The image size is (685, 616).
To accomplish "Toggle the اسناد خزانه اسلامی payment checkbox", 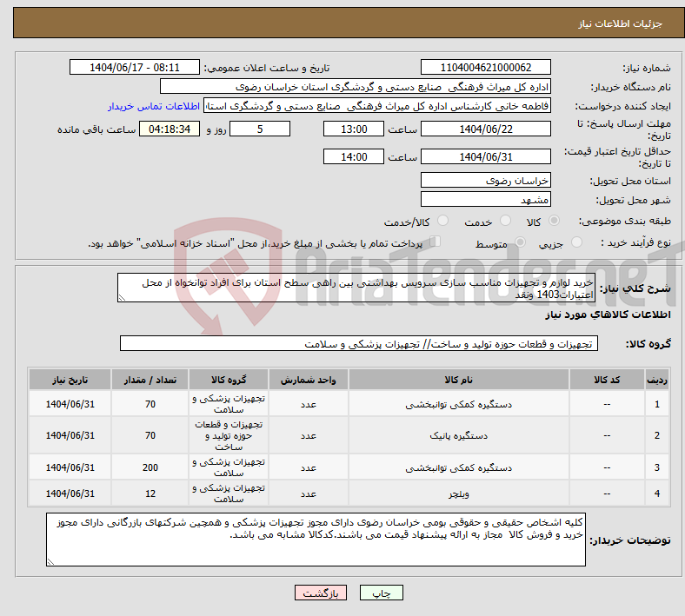I will [436, 242].
